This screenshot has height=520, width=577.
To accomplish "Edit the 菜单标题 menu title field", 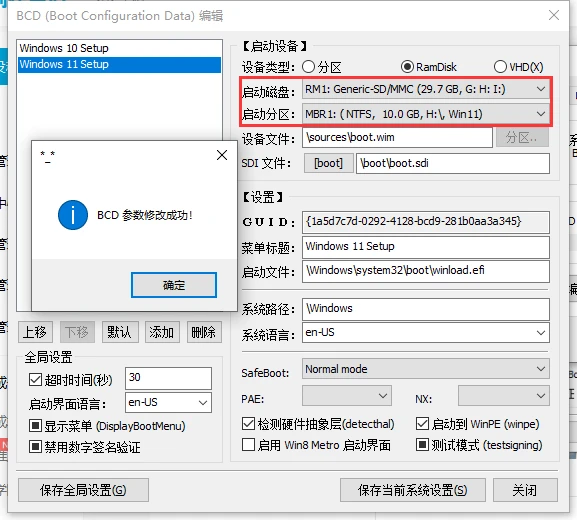I will pos(426,247).
